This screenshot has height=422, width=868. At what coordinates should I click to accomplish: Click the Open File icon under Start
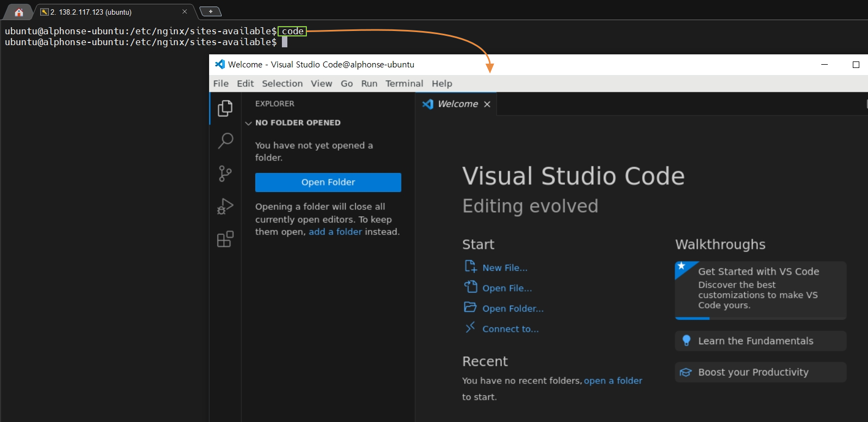[x=470, y=287]
